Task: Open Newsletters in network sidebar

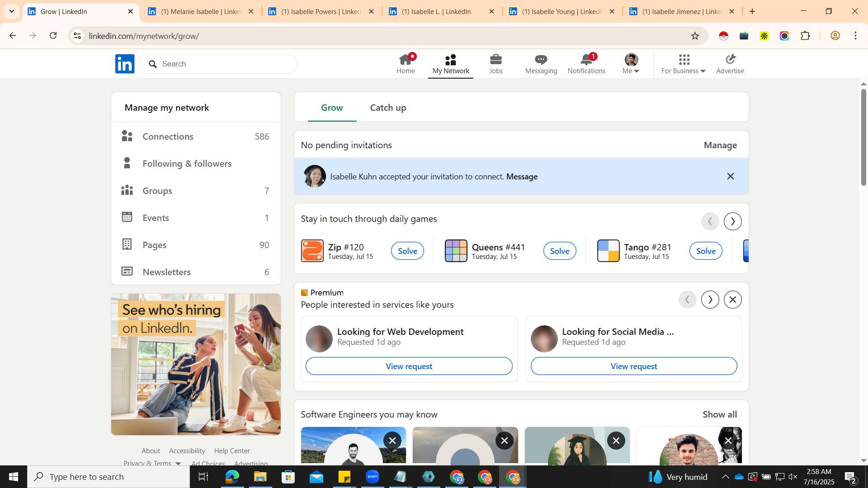Action: 196,272
